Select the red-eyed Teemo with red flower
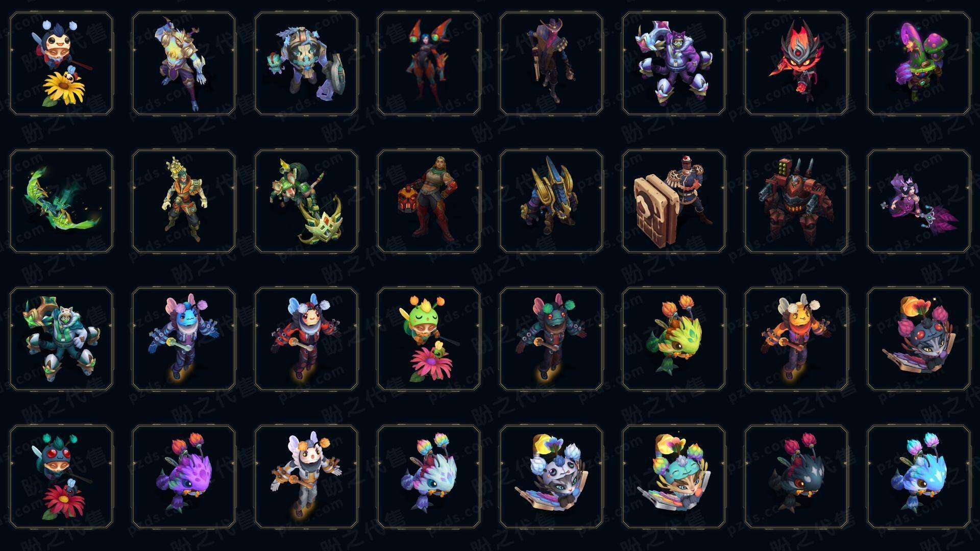This screenshot has height=551, width=980. click(61, 477)
